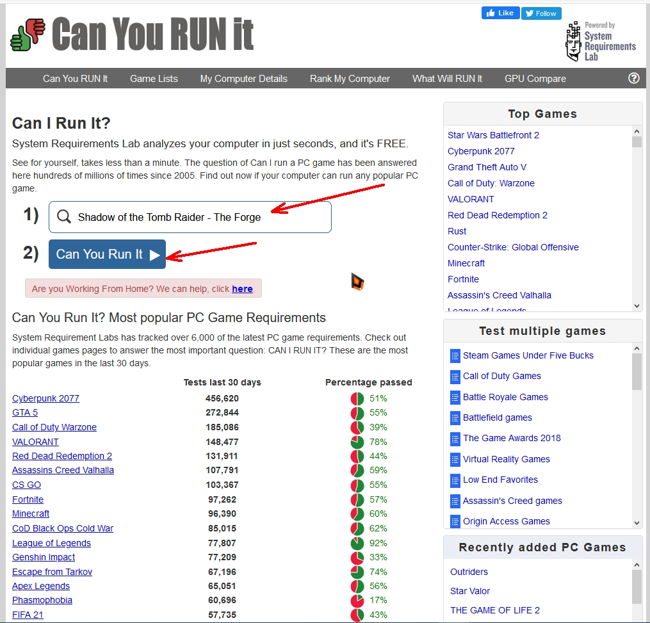
Task: Click Top Games list scroll down arrow
Action: pos(637,306)
